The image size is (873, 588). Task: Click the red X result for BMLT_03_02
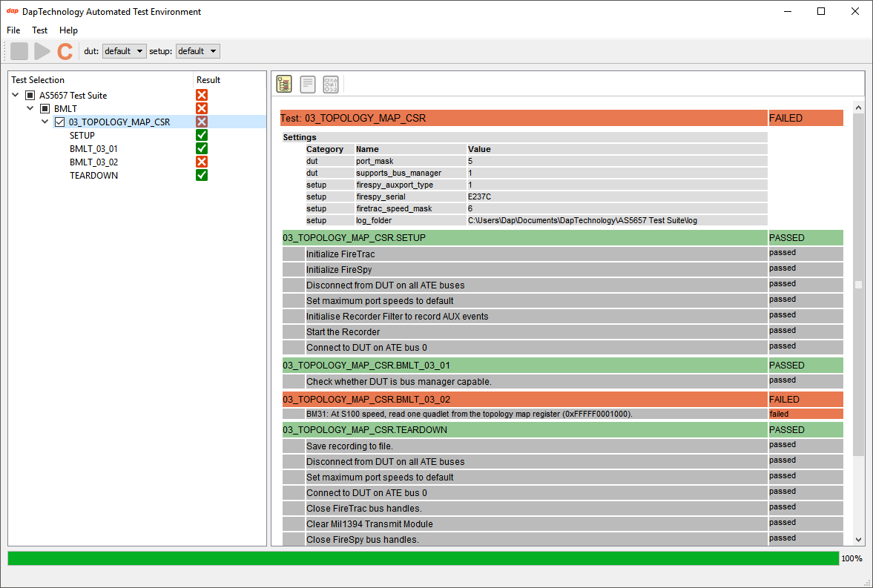(202, 162)
